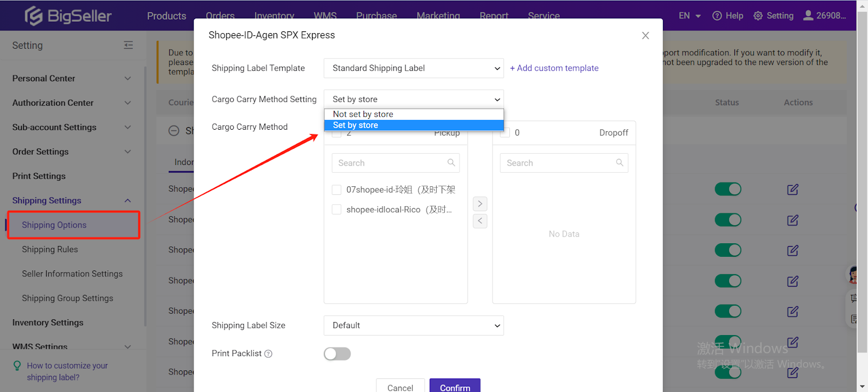Move selected stores right to Dropoff

pos(480,204)
